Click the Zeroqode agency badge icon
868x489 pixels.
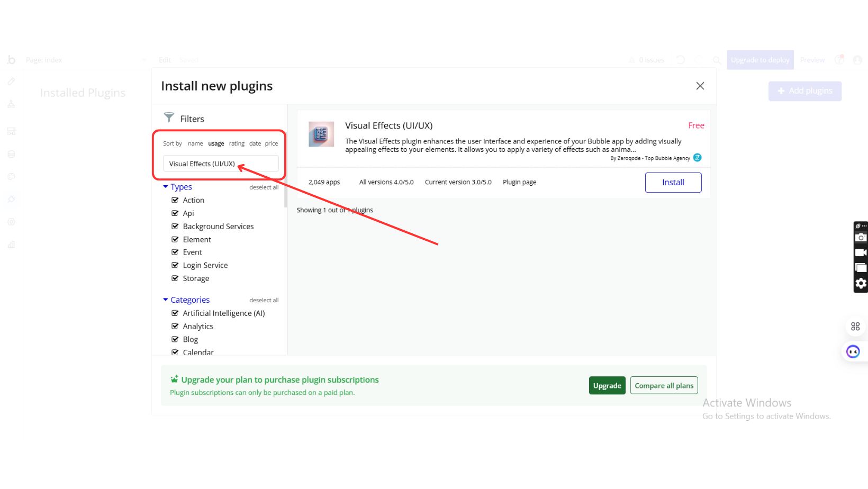698,158
